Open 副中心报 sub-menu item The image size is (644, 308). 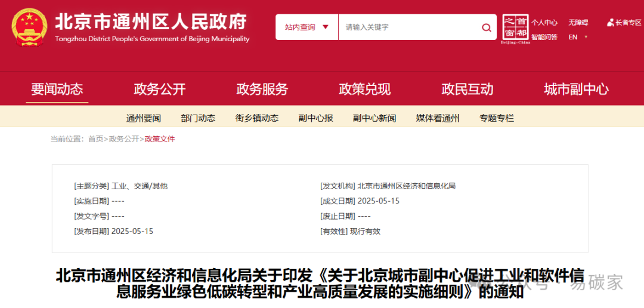pos(316,118)
